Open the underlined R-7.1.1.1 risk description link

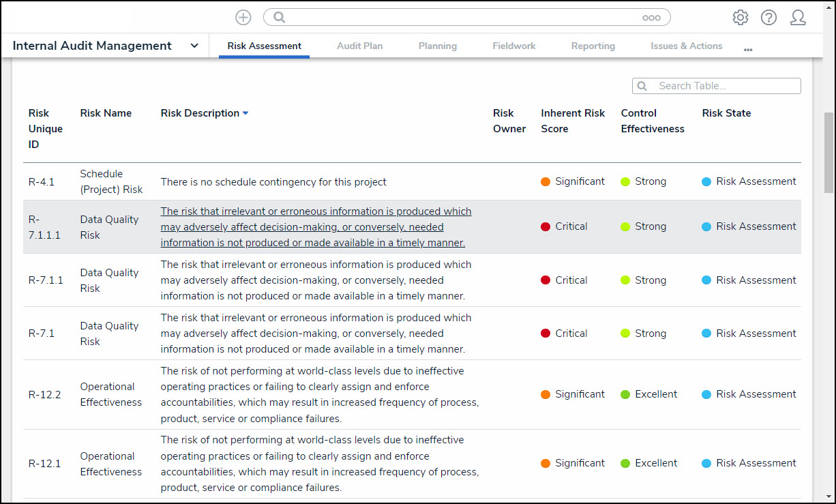click(x=316, y=227)
